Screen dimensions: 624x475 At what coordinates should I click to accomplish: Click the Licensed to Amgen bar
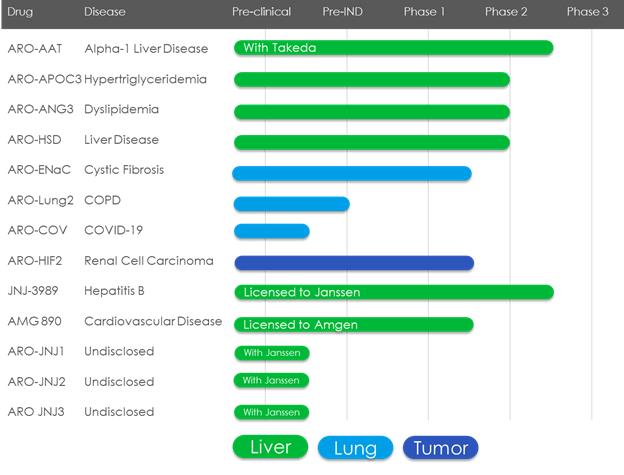[353, 324]
